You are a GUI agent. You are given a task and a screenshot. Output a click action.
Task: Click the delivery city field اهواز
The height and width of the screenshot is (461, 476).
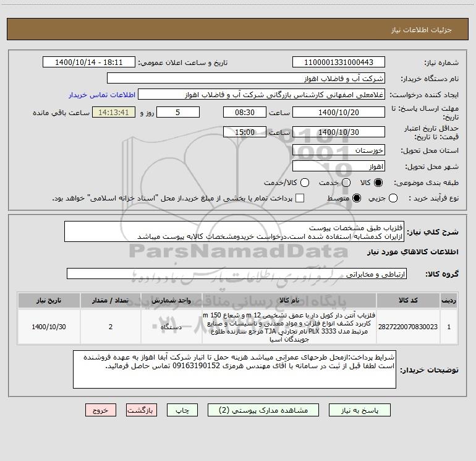pyautogui.click(x=339, y=166)
